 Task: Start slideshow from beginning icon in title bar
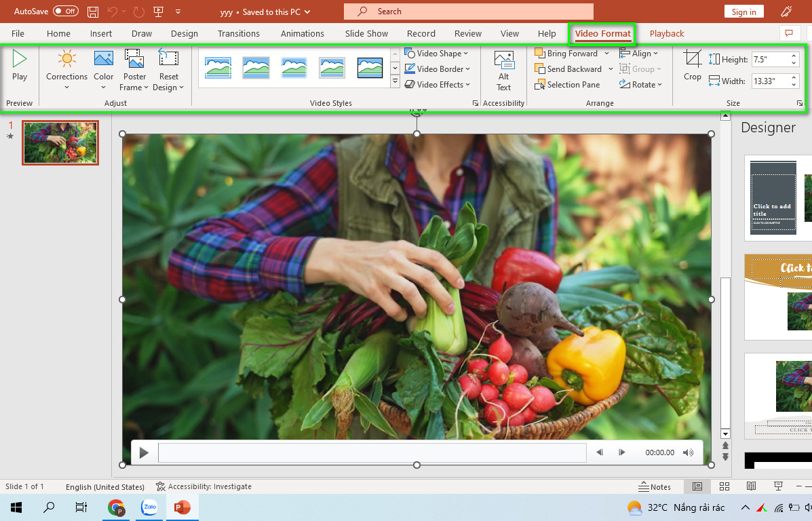[159, 12]
